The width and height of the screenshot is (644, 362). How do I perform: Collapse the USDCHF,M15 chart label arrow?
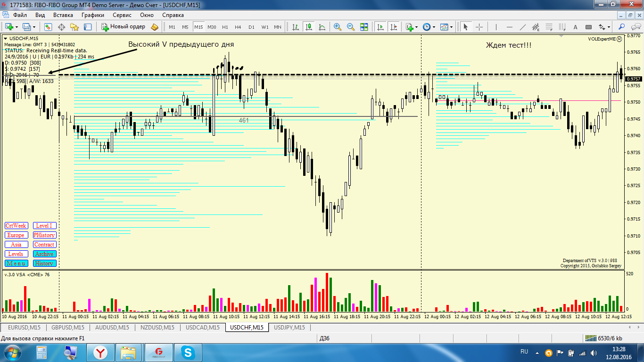[x=6, y=38]
